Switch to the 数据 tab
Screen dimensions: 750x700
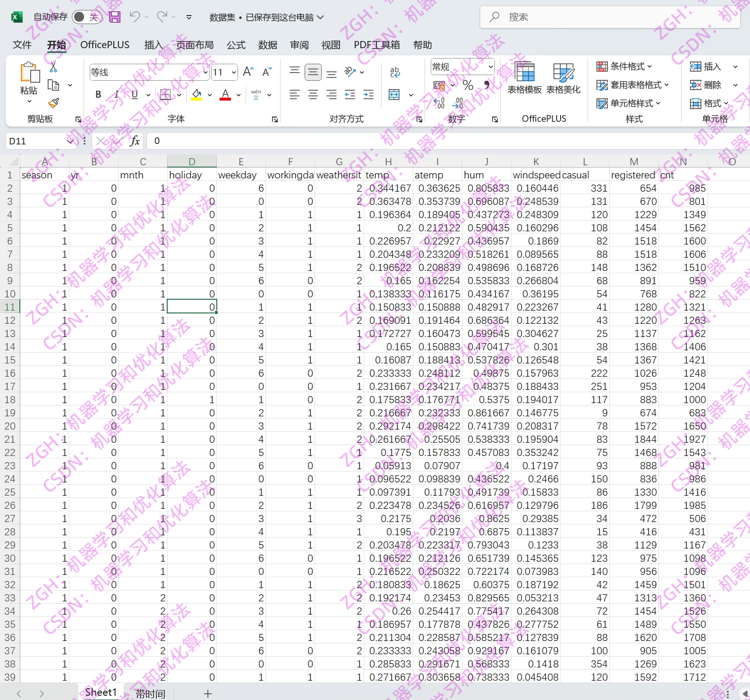267,45
